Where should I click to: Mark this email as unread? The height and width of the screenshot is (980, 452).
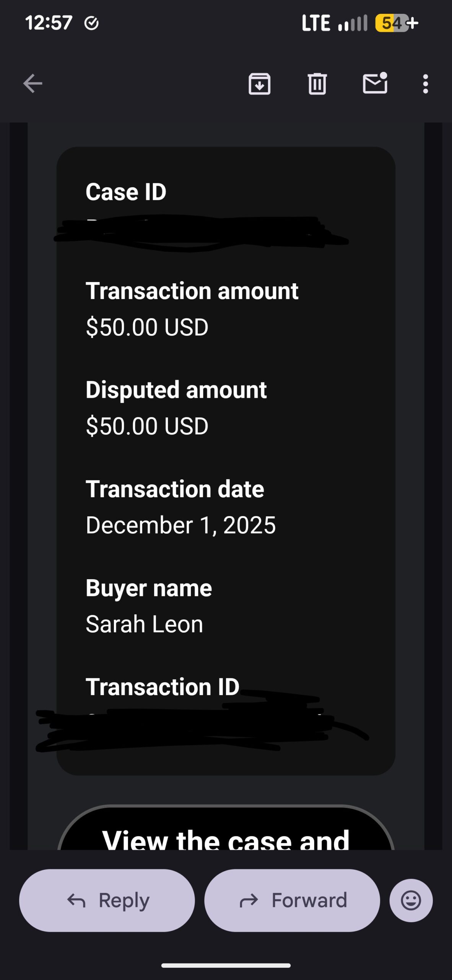[x=375, y=83]
